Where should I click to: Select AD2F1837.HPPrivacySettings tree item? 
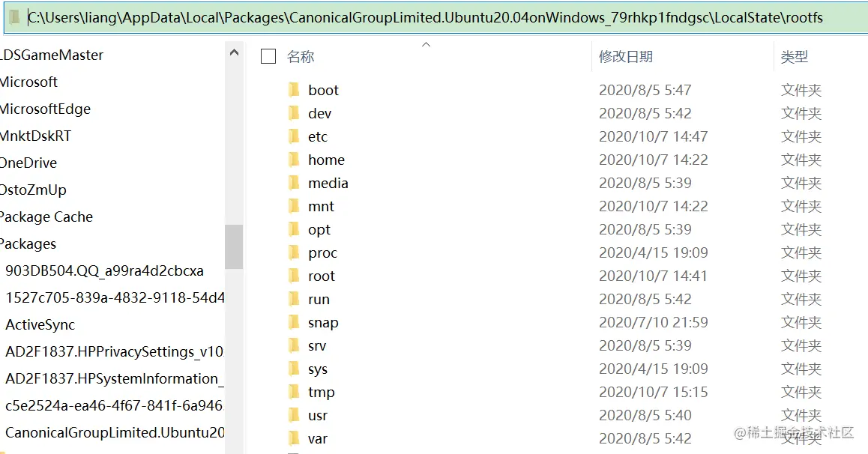pos(114,351)
